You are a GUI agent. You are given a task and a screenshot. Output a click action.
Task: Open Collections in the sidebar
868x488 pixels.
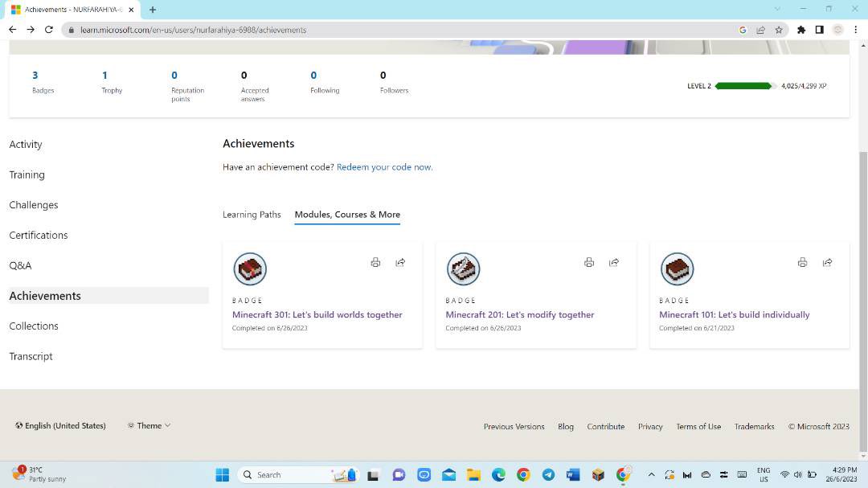33,326
